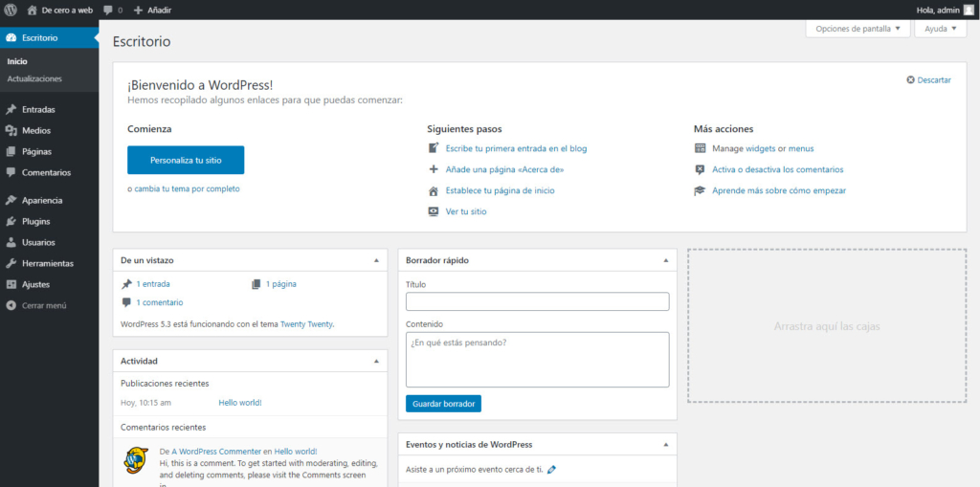Open Activa o desactiva los comentarios link

pyautogui.click(x=778, y=169)
